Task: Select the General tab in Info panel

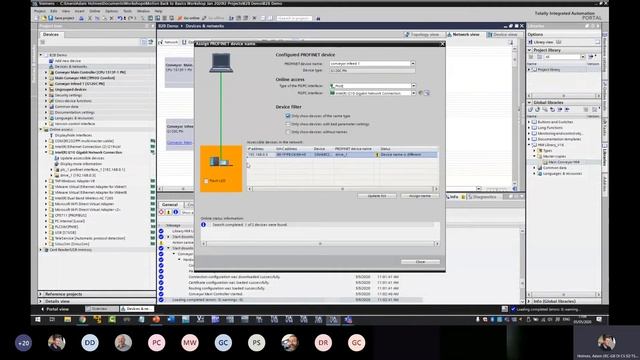Action: 170,204
